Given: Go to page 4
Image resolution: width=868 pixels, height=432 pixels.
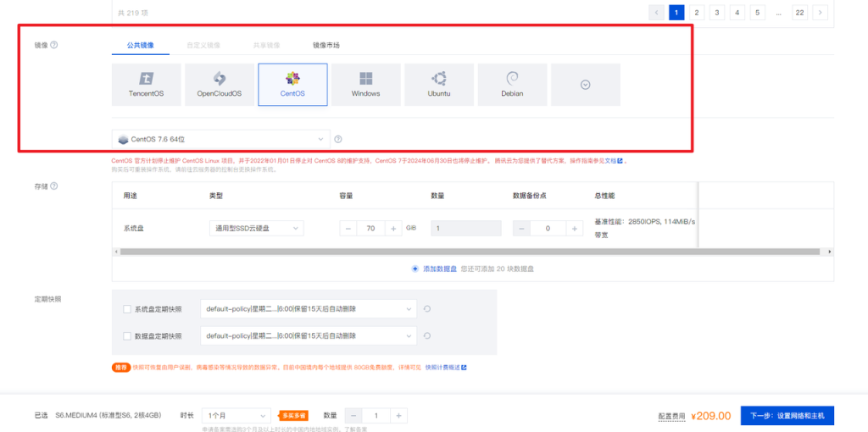Looking at the screenshot, I should [737, 12].
